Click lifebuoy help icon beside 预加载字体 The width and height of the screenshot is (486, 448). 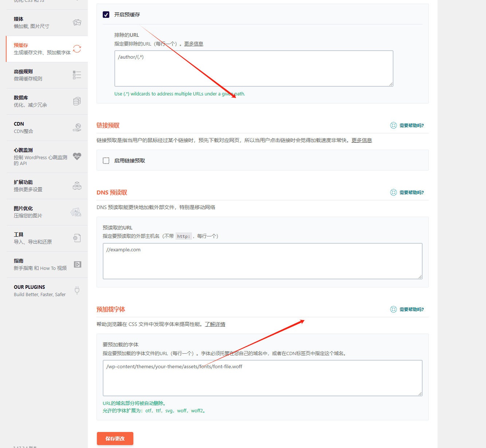[393, 309]
